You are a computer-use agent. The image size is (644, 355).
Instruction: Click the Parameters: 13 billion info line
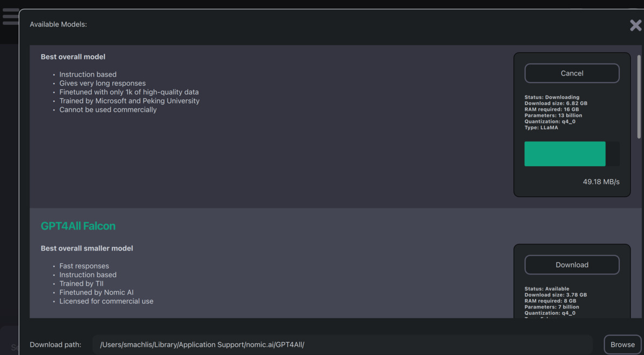click(553, 115)
